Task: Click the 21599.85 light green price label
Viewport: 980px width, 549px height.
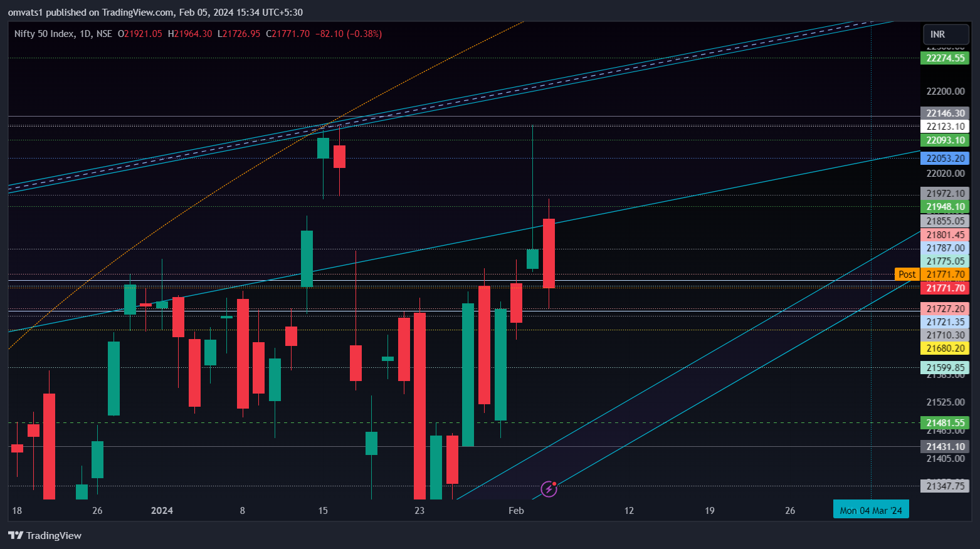Action: pos(945,368)
